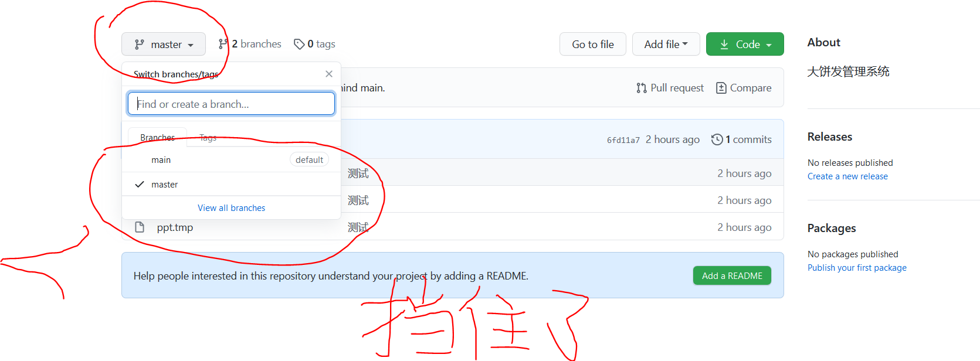Image resolution: width=980 pixels, height=361 pixels.
Task: Click the default badge on main
Action: [x=309, y=159]
